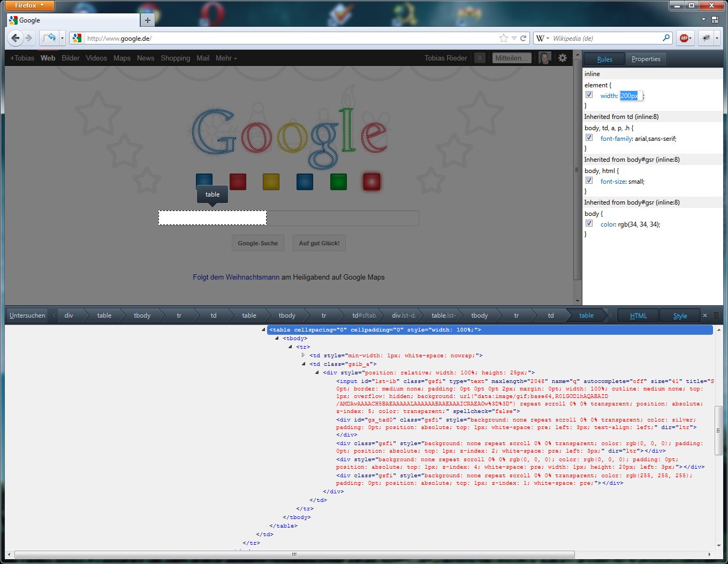Toggle the Style panel button
The width and height of the screenshot is (728, 564).
click(680, 315)
